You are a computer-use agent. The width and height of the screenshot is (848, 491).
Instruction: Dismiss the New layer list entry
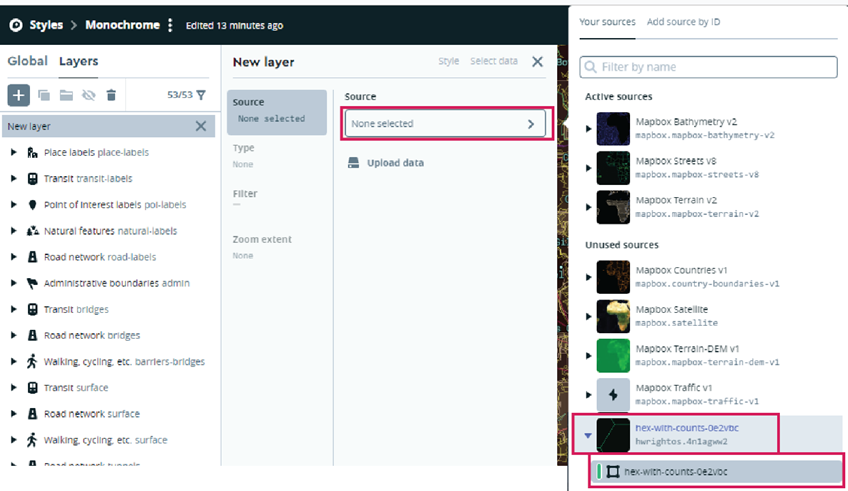click(x=201, y=126)
